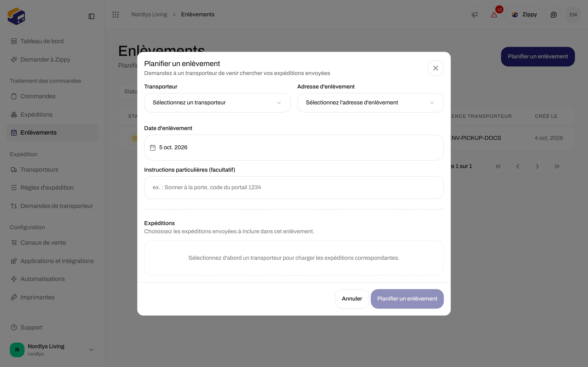Open the chat support bubble icon
This screenshot has height=367, width=588.
(553, 14)
